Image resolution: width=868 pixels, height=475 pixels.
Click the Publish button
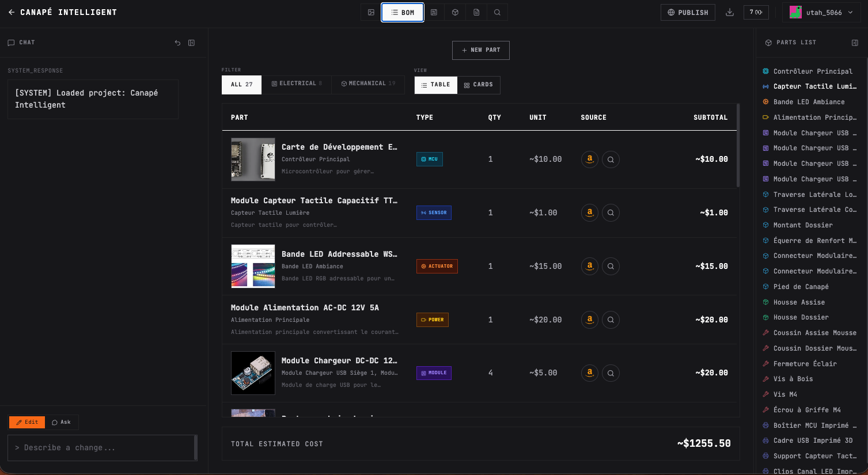688,12
